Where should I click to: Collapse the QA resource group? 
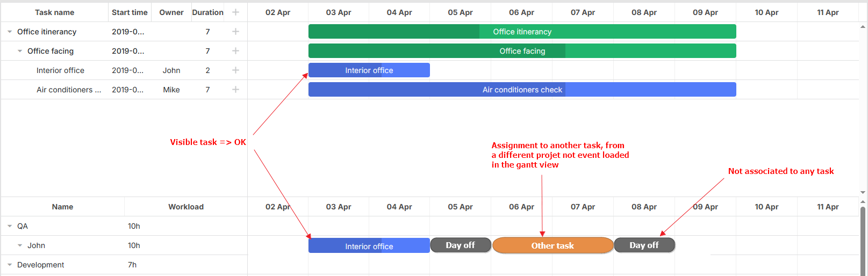10,226
